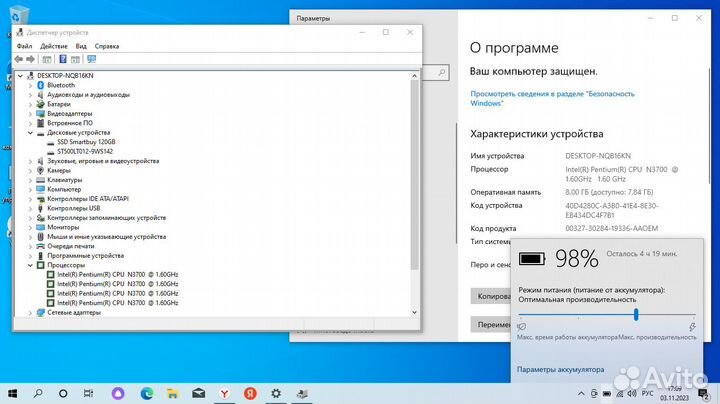This screenshot has width=720, height=404.
Task: Open the Файл menu
Action: click(x=24, y=46)
